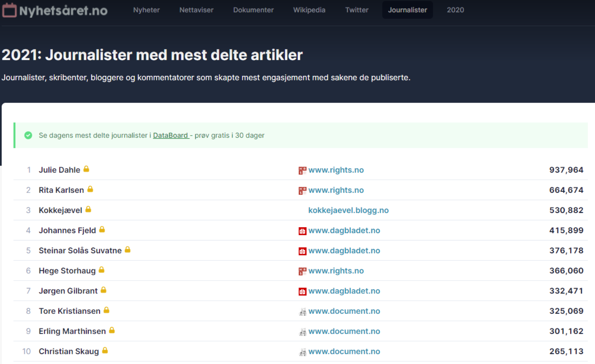Open the www.rights.no link for Hege Storhaug
The height and width of the screenshot is (364, 595).
(x=336, y=271)
